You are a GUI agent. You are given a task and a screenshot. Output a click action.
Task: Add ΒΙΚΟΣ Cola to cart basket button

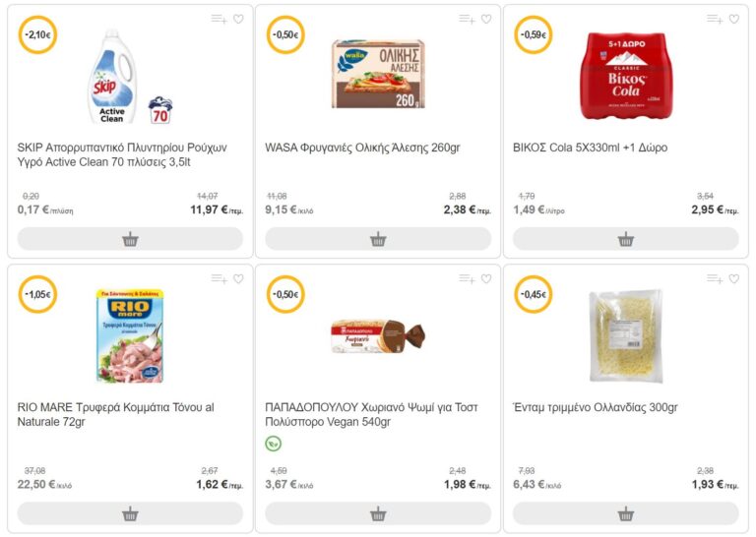(626, 239)
